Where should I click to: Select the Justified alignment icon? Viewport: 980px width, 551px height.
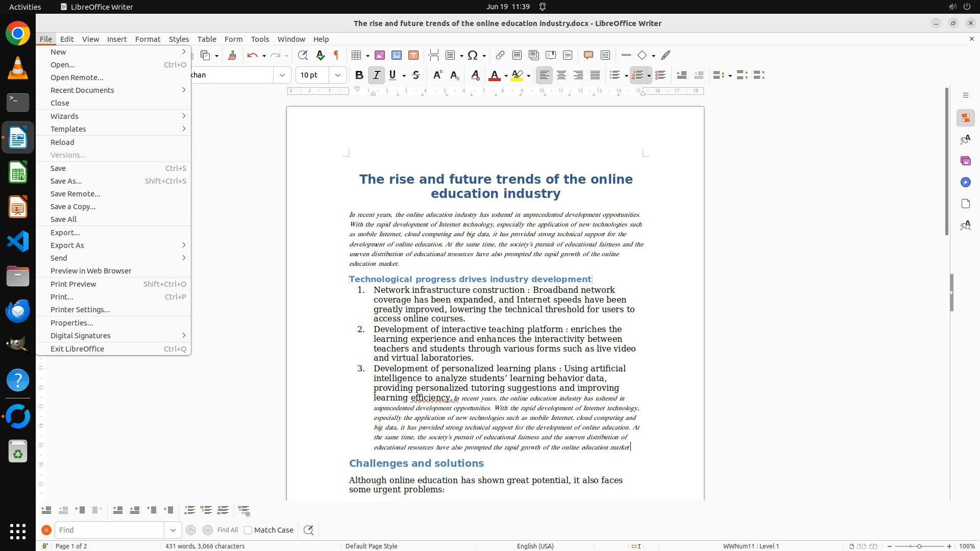click(595, 76)
